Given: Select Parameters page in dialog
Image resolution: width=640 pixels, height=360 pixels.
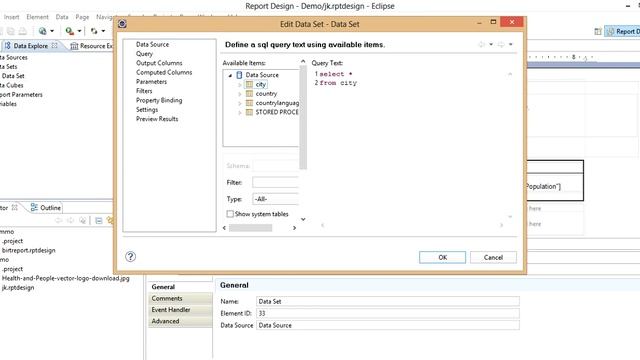Looking at the screenshot, I should coord(151,82).
